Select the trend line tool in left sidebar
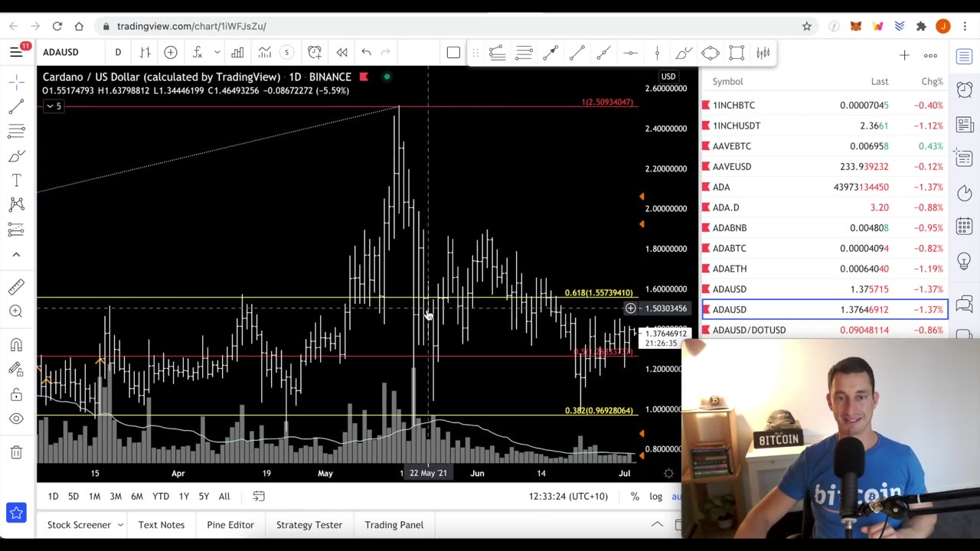980x551 pixels. [16, 107]
